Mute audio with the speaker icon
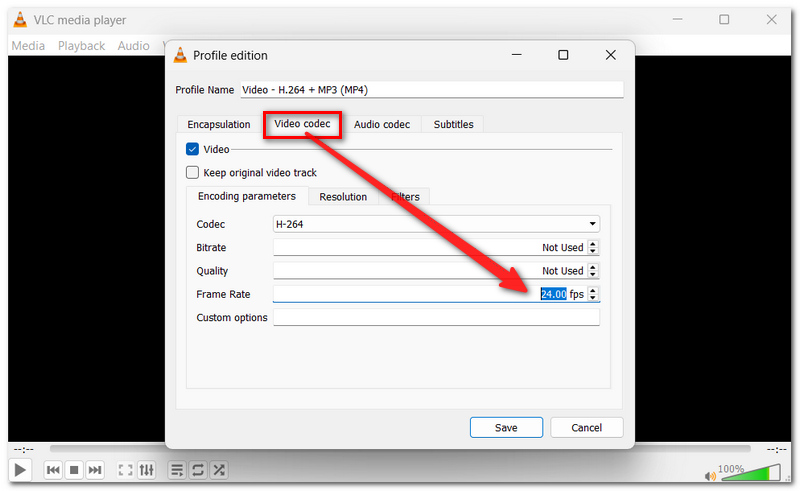Image resolution: width=800 pixels, height=491 pixels. pos(710,476)
